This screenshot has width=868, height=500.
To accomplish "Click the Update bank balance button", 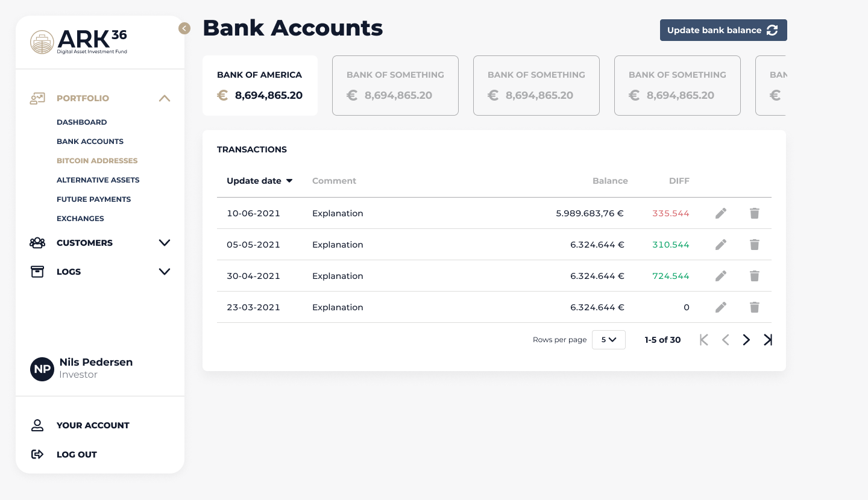I will click(x=723, y=30).
